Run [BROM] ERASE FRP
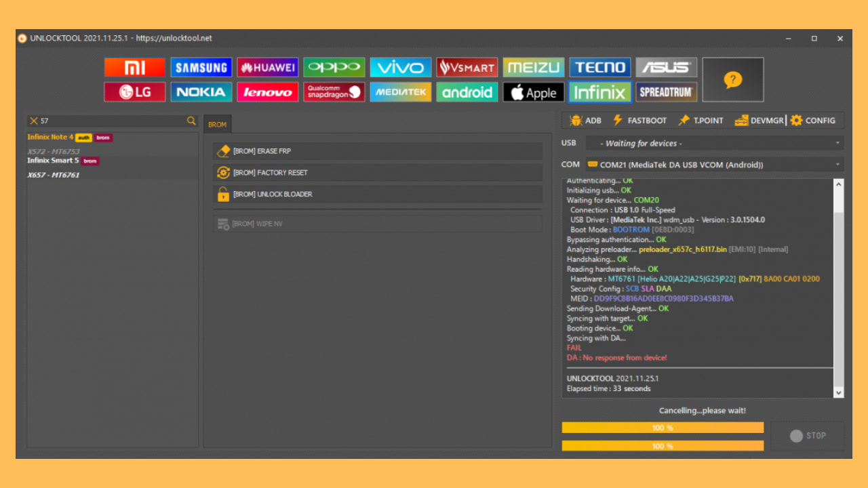This screenshot has height=488, width=868. coord(378,151)
